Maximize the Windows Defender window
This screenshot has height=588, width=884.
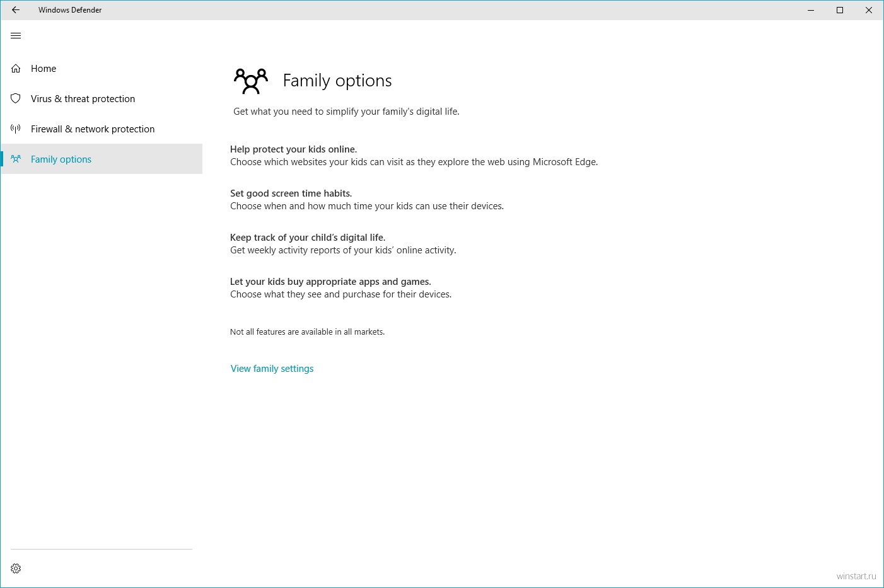pos(840,10)
